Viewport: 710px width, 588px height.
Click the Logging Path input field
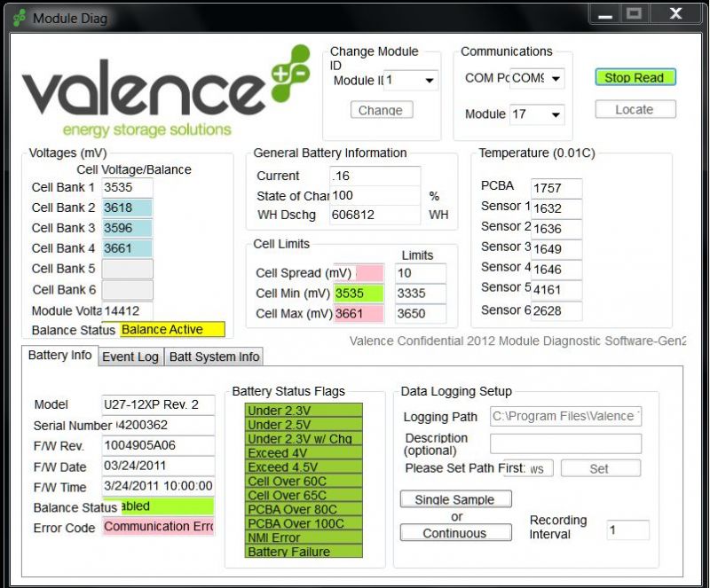(565, 417)
